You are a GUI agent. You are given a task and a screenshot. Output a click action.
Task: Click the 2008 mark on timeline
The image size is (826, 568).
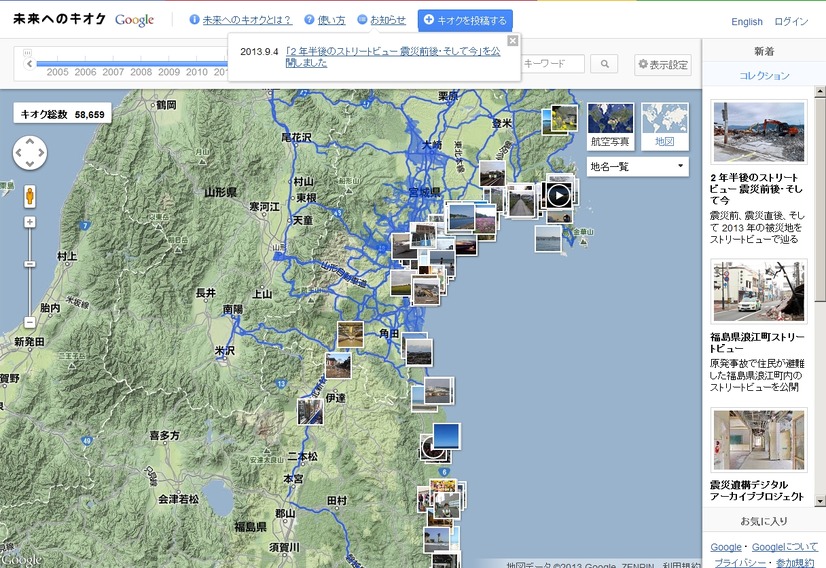pos(141,72)
